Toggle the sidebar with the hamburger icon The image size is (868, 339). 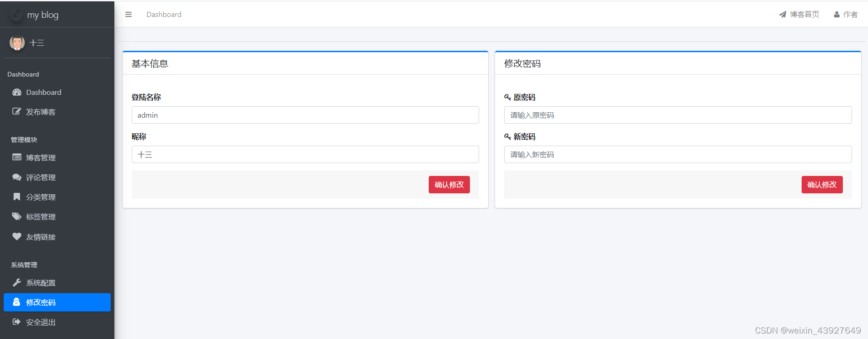(x=129, y=15)
